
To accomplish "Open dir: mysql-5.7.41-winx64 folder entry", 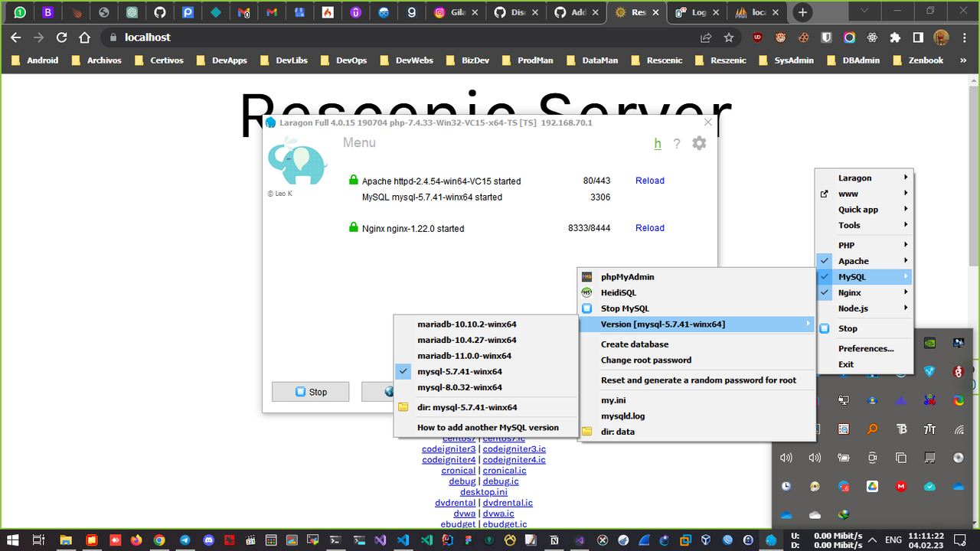I will pyautogui.click(x=485, y=407).
